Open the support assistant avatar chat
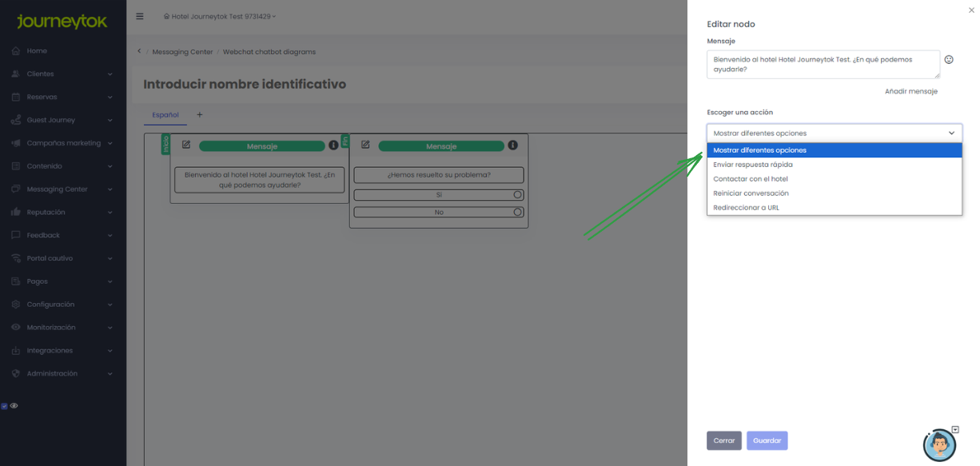Viewport: 980px width, 466px height. [939, 444]
